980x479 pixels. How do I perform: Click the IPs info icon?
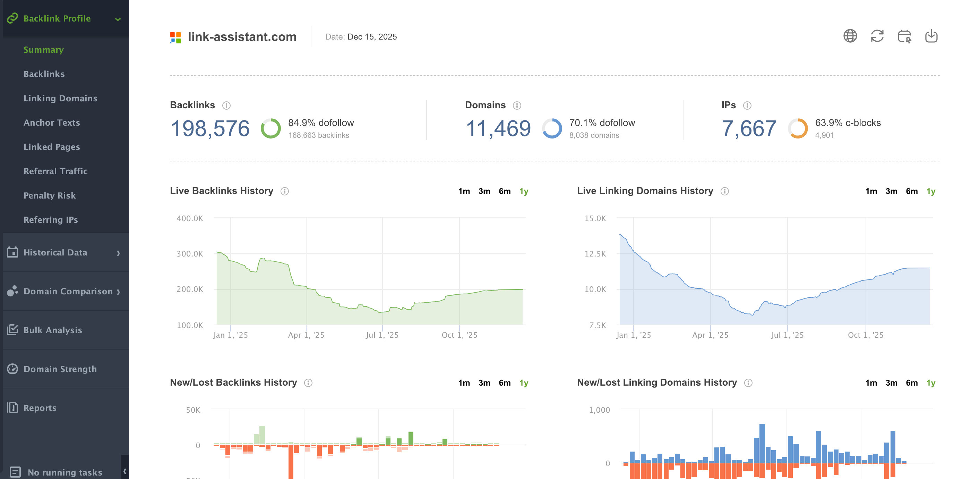point(747,106)
